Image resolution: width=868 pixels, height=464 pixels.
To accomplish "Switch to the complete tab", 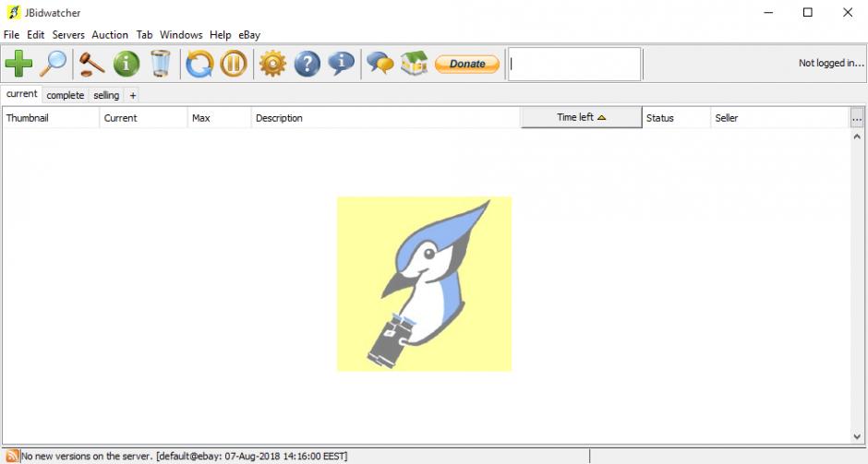I will tap(66, 95).
